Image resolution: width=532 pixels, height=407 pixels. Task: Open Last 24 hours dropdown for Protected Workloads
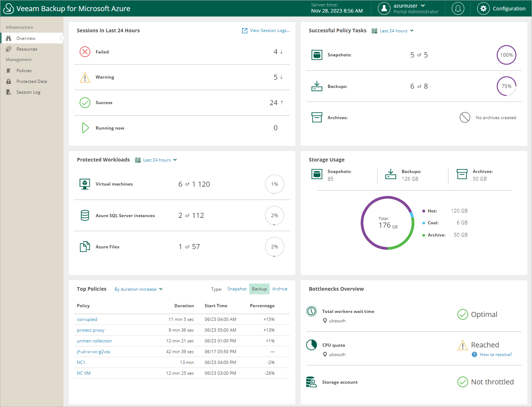160,160
